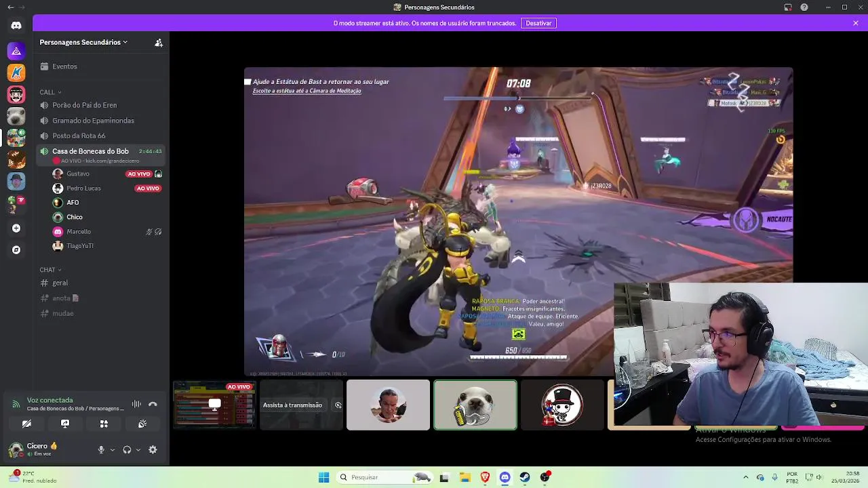Image resolution: width=868 pixels, height=488 pixels.
Task: Open the mudae text channel
Action: [x=102, y=313]
